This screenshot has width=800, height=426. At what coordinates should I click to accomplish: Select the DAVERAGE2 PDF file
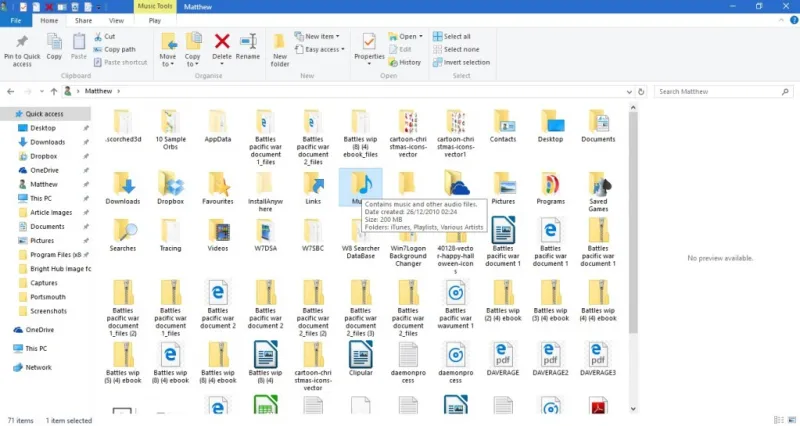pos(550,357)
